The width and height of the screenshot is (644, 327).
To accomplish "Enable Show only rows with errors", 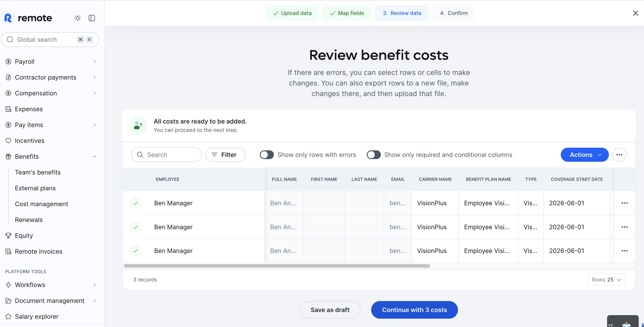I will pos(267,155).
